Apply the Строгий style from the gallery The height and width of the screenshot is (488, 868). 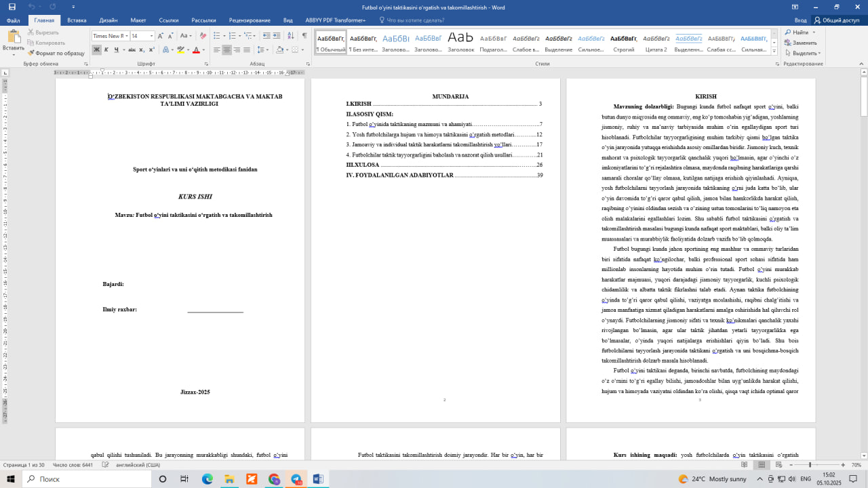[624, 42]
